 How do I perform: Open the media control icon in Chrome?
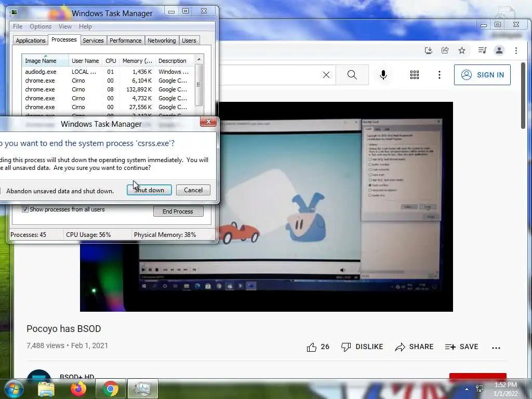point(482,50)
